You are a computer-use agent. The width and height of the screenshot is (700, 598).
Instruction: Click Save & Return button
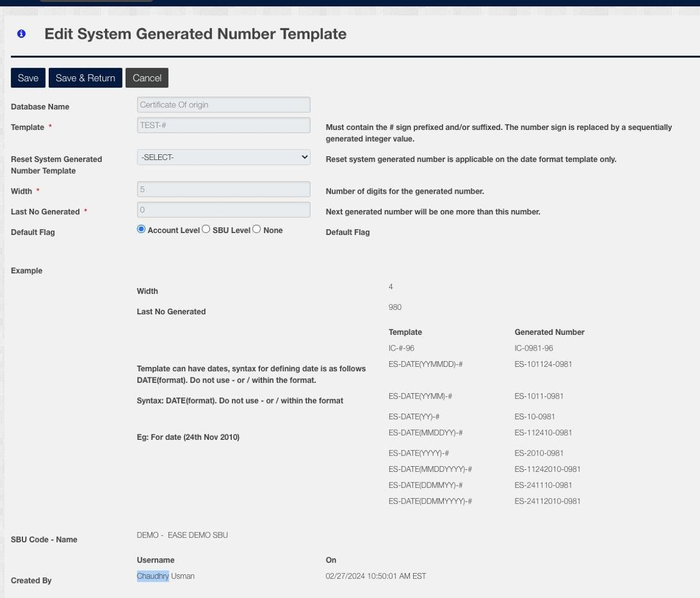[85, 77]
